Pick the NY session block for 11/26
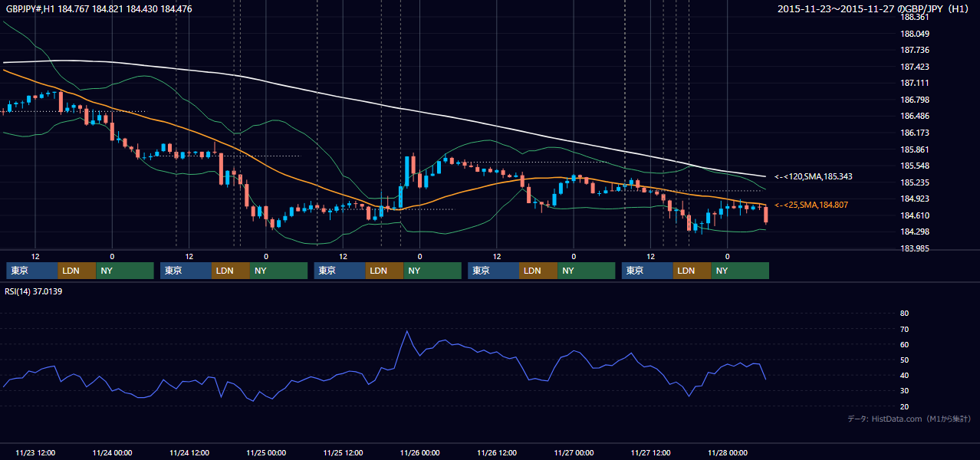This screenshot has height=460, width=980. pyautogui.click(x=586, y=271)
